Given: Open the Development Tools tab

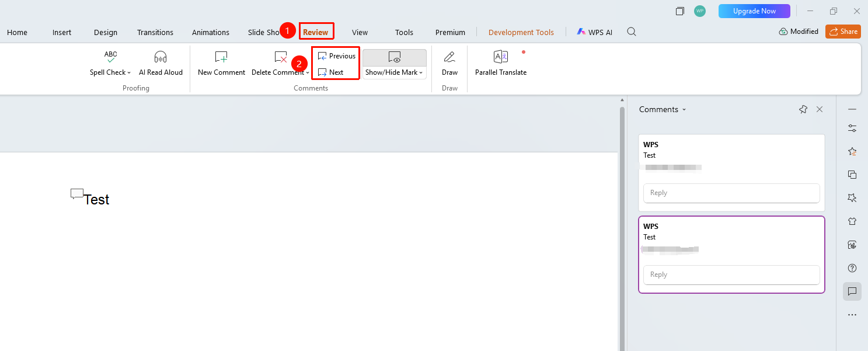Looking at the screenshot, I should point(521,33).
